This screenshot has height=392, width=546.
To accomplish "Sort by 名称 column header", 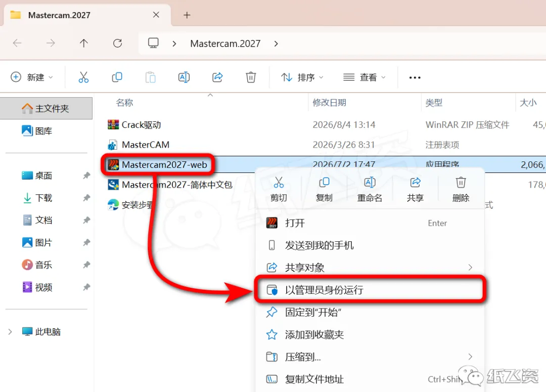I will click(124, 103).
